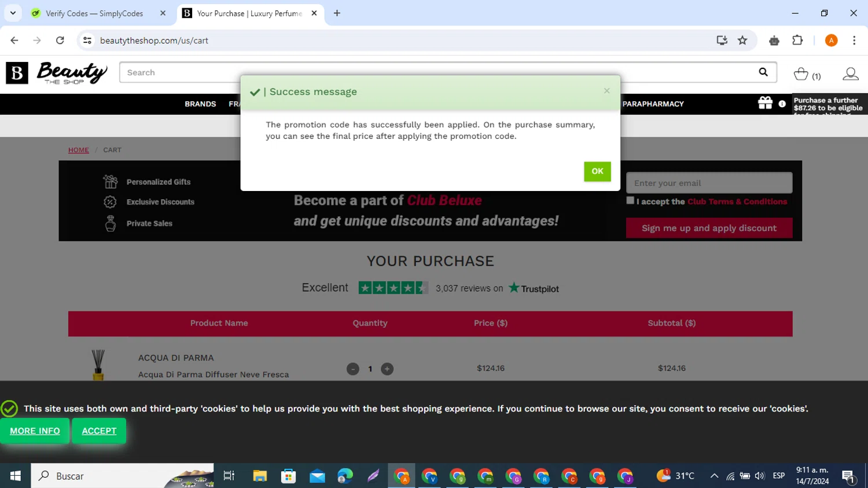Click MORE INFO about cookies
This screenshot has width=868, height=488.
[x=35, y=431]
